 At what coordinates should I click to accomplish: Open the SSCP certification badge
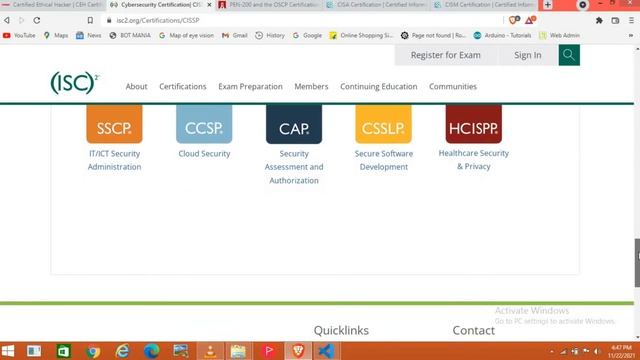coord(114,124)
